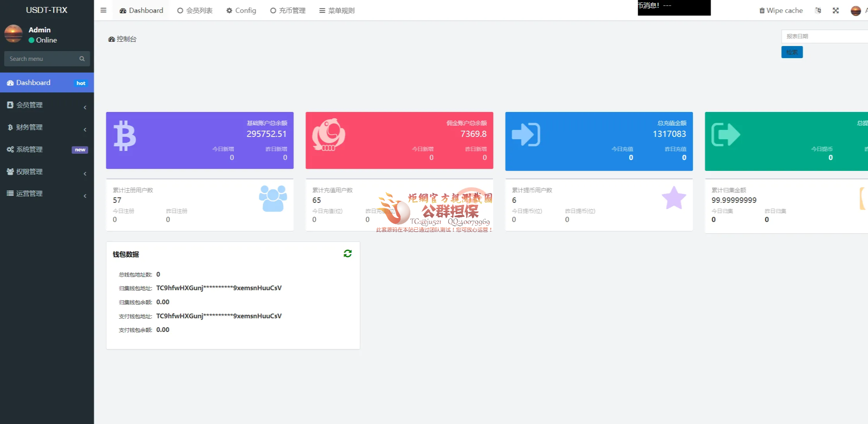
Task: Switch to the 充币管理 tab
Action: pyautogui.click(x=288, y=11)
